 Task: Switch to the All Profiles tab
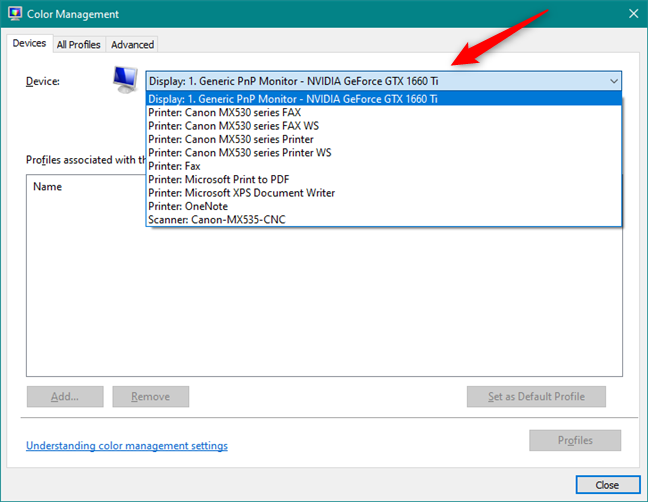tap(79, 45)
